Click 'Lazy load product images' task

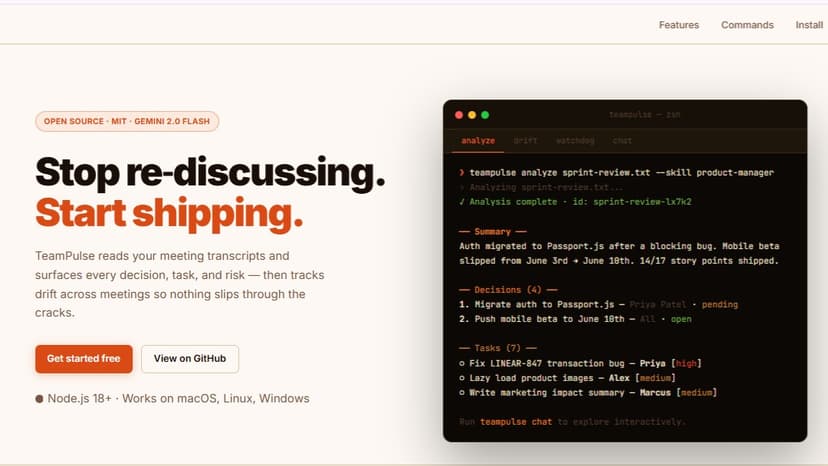pos(531,378)
